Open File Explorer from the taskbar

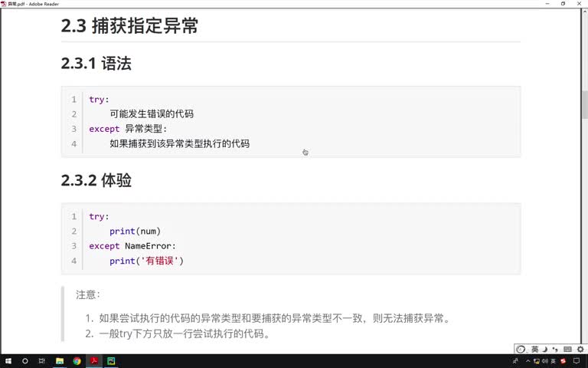tap(60, 361)
